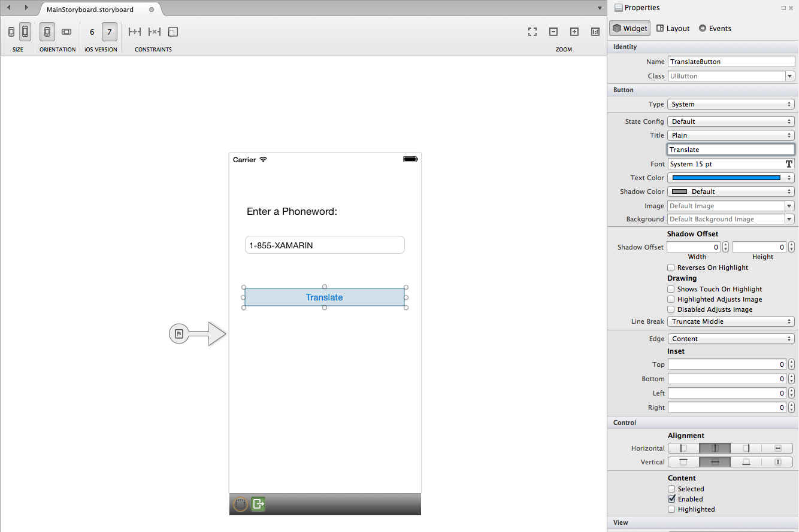This screenshot has width=799, height=532.
Task: Expand the State Config dropdown
Action: click(731, 121)
